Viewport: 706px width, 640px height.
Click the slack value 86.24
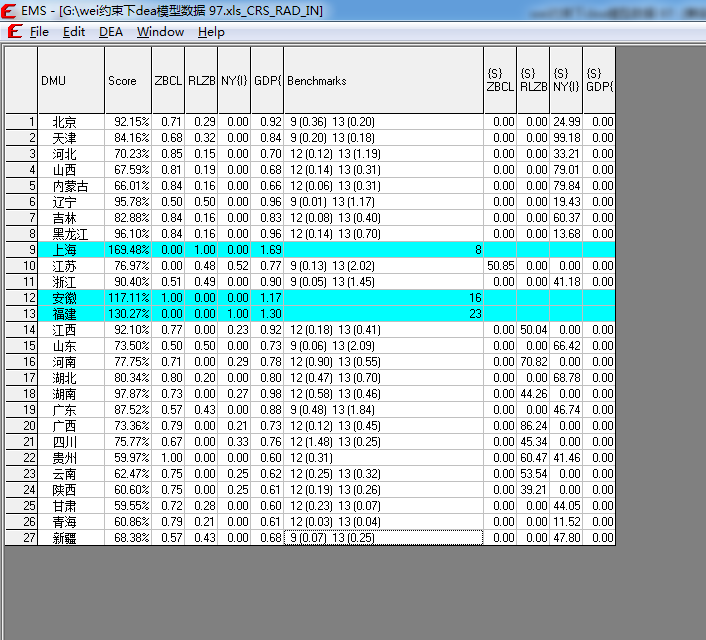[533, 426]
